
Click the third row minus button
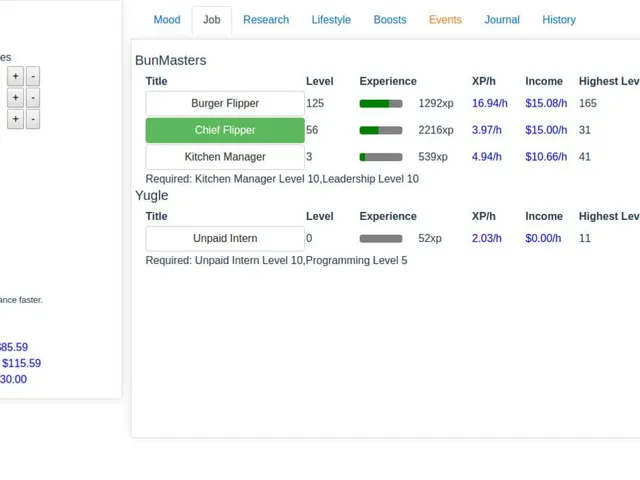click(33, 119)
